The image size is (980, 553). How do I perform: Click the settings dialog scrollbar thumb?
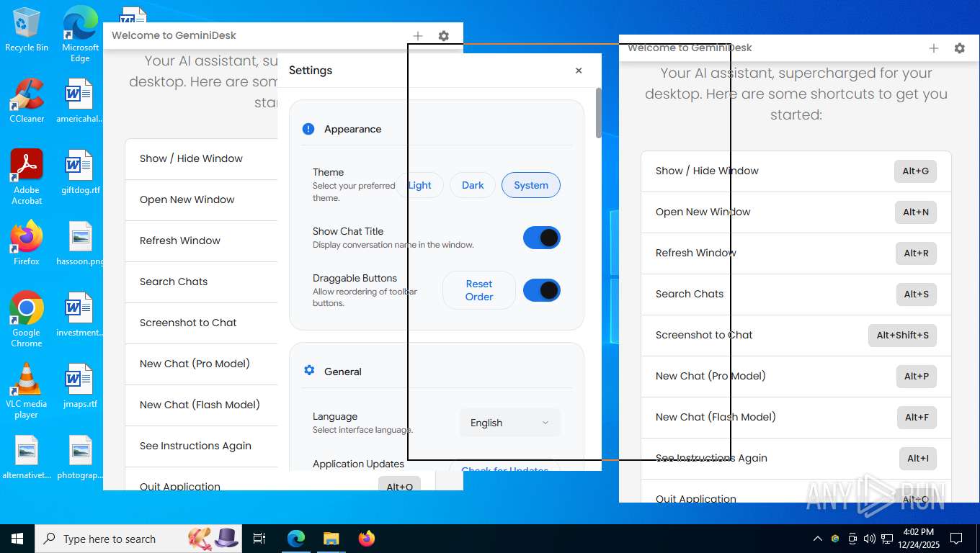coord(598,113)
